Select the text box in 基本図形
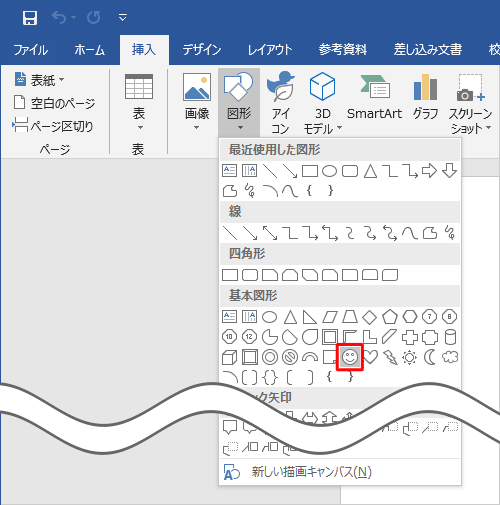The width and height of the screenshot is (500, 505). [229, 317]
